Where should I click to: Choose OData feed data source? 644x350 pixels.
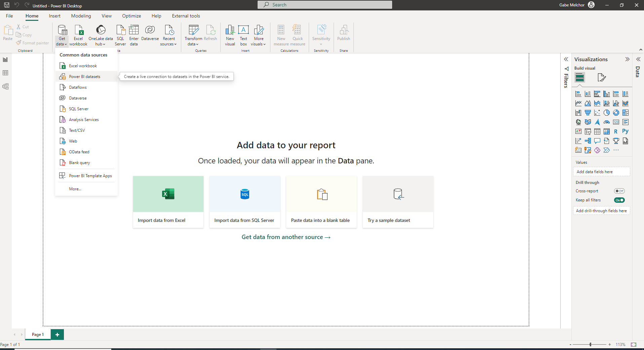click(x=86, y=152)
